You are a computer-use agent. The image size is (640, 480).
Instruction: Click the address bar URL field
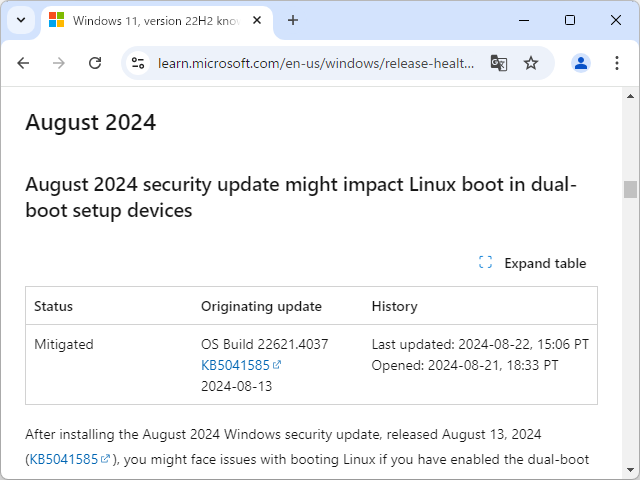click(x=315, y=63)
